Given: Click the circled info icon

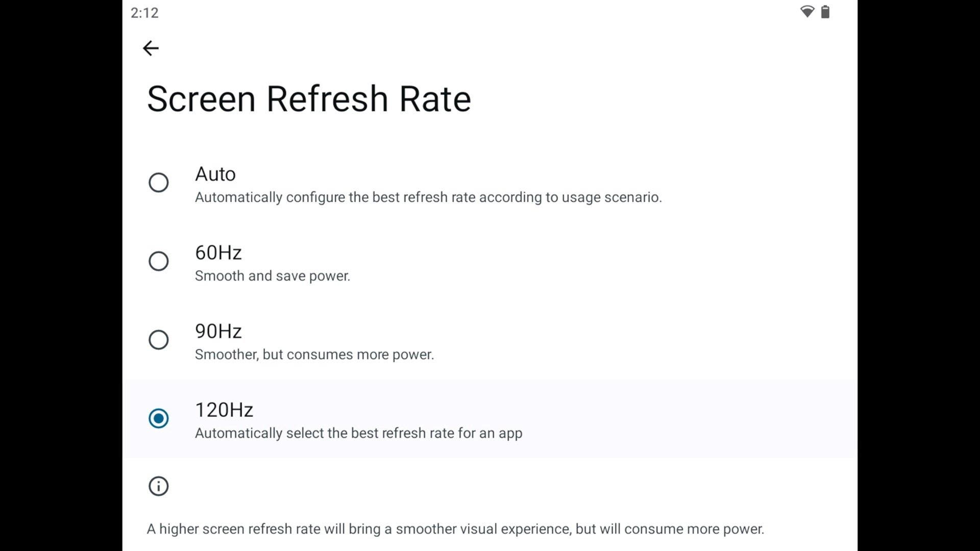Looking at the screenshot, I should tap(158, 486).
